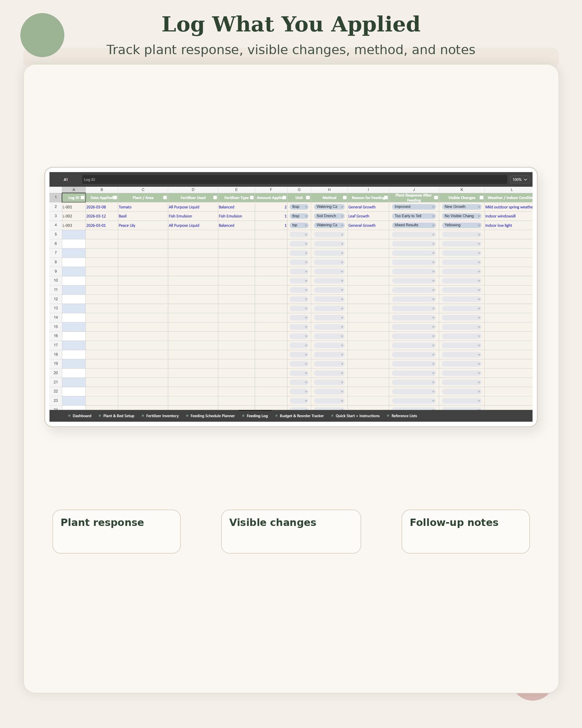This screenshot has height=728, width=582.
Task: Select column J header
Action: click(414, 190)
